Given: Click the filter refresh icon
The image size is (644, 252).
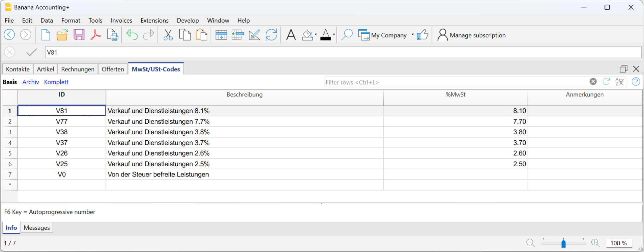Looking at the screenshot, I should click(x=606, y=81).
